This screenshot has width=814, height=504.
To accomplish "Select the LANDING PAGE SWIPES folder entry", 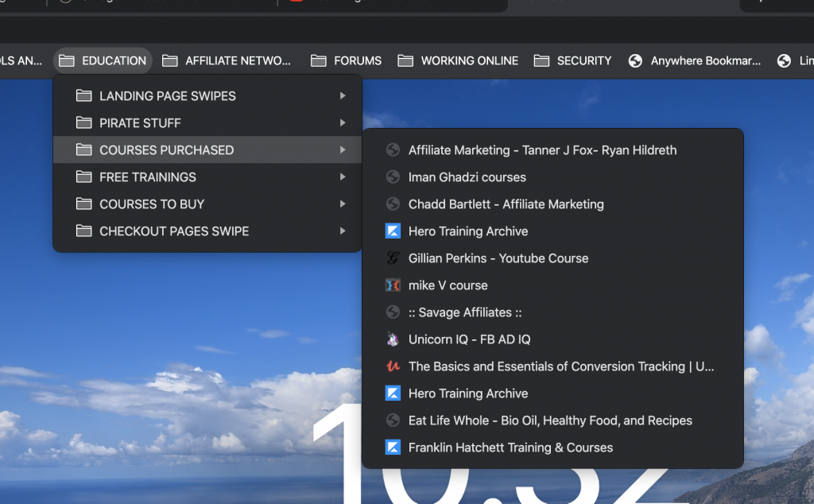I will tap(207, 95).
